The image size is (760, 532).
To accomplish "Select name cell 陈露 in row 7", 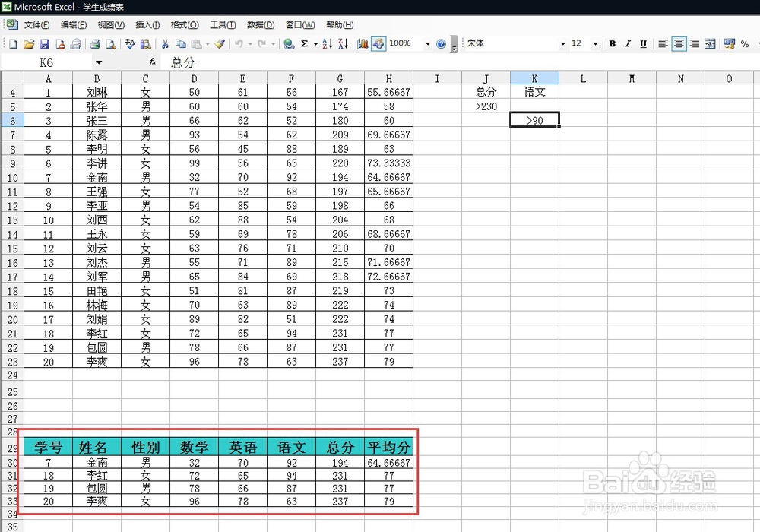I will (x=97, y=135).
